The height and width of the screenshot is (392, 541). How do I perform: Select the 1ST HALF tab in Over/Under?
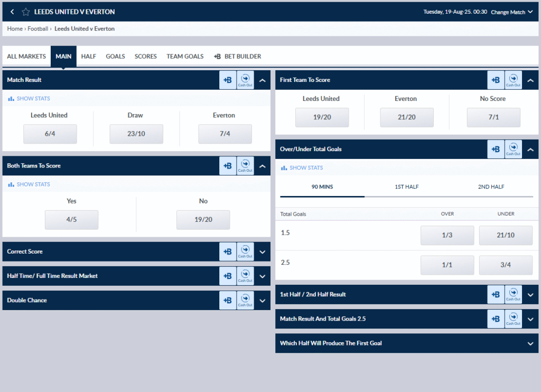(x=406, y=186)
